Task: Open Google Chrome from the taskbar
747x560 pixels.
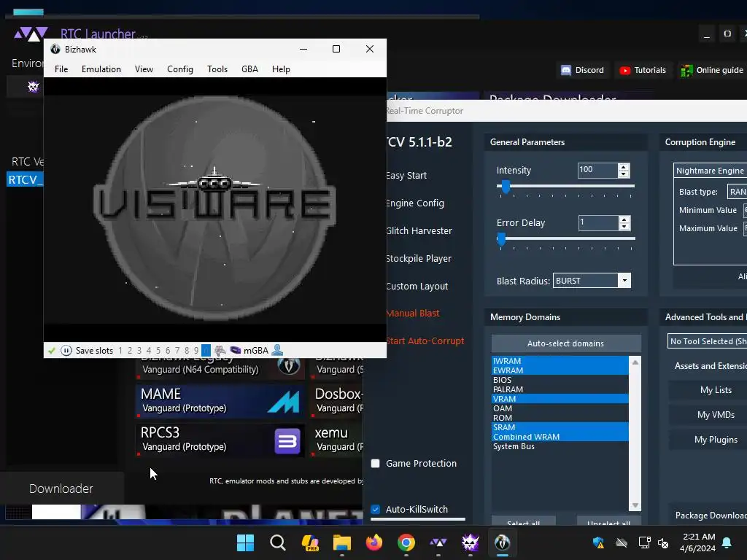Action: pyautogui.click(x=406, y=542)
